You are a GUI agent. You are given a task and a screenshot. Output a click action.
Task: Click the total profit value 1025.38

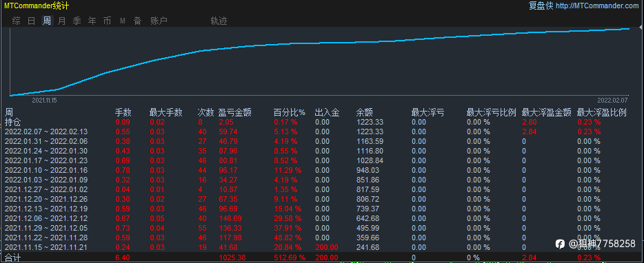pyautogui.click(x=232, y=257)
